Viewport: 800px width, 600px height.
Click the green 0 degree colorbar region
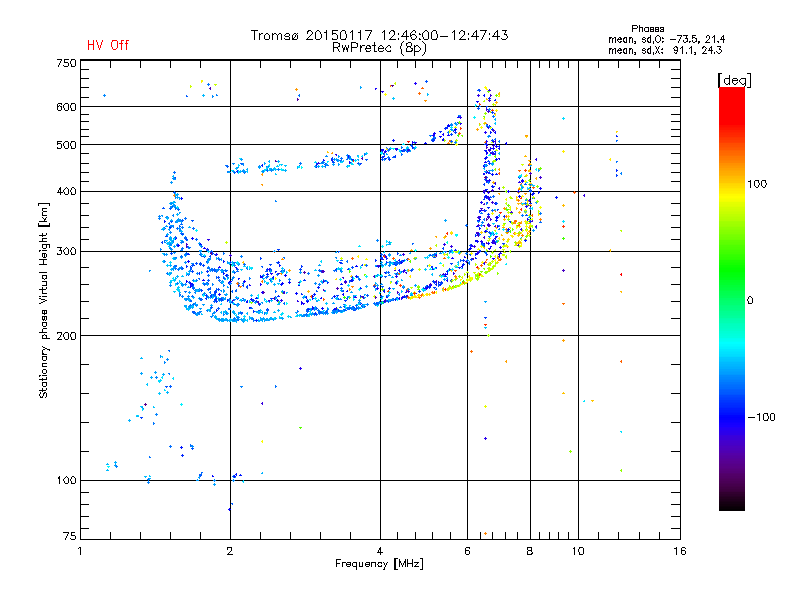[x=732, y=300]
